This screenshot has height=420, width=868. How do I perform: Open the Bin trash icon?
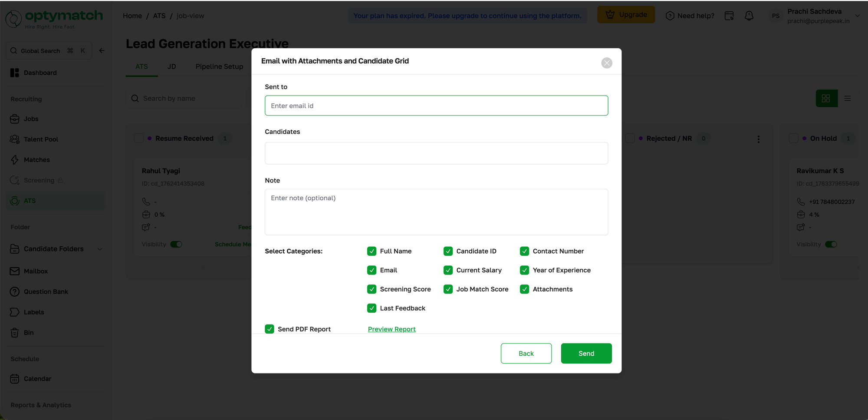(x=15, y=333)
